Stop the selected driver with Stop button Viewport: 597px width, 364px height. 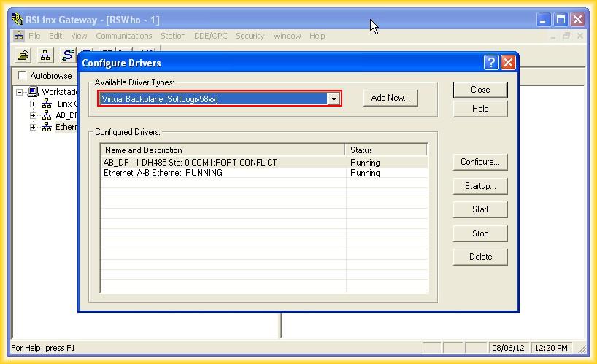479,233
